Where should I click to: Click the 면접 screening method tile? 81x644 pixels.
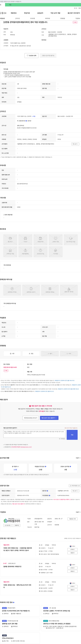31,353
